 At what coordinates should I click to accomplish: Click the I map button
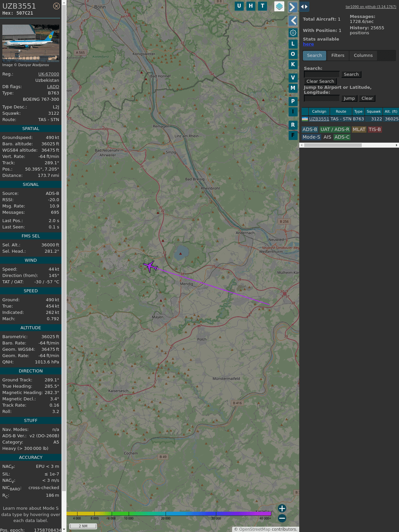(293, 111)
